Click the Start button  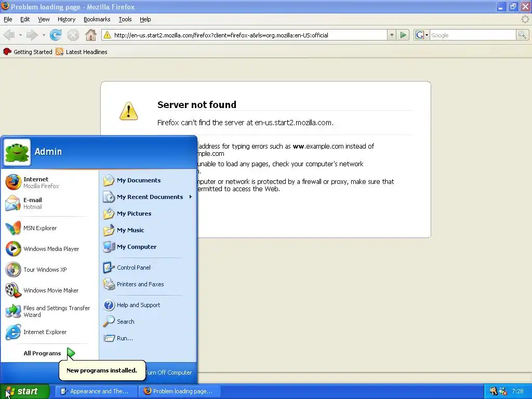tap(25, 392)
